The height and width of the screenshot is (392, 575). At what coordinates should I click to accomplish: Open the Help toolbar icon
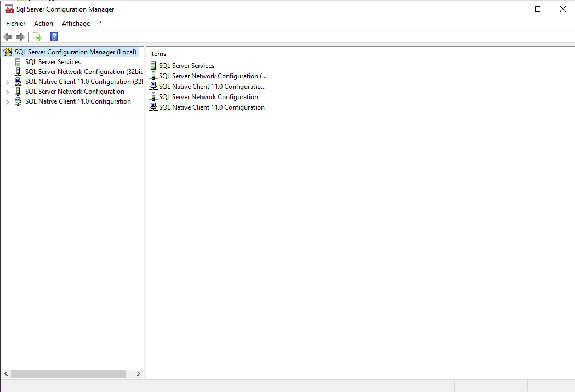point(54,37)
